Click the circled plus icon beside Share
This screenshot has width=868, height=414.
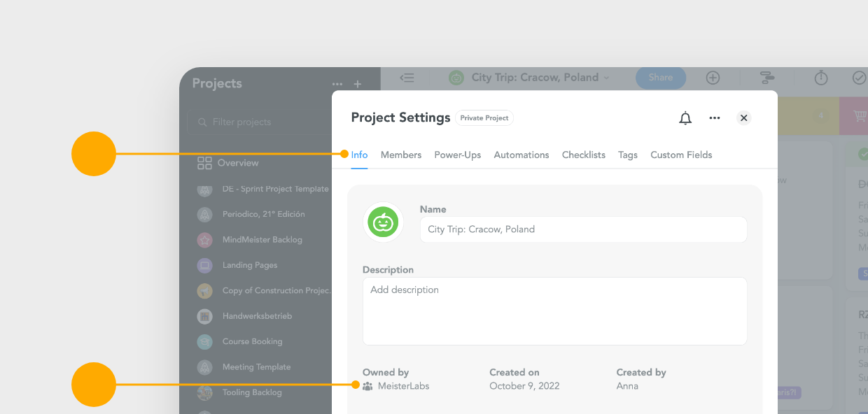(713, 78)
